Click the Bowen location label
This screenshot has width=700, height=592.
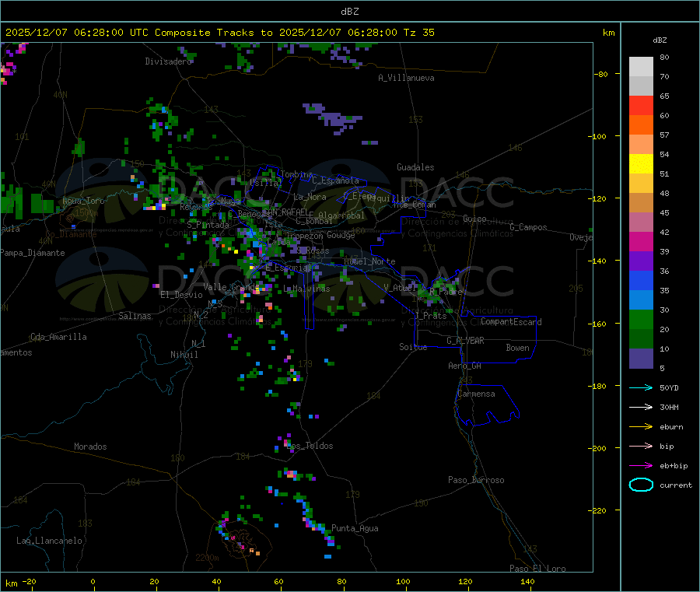click(x=517, y=347)
